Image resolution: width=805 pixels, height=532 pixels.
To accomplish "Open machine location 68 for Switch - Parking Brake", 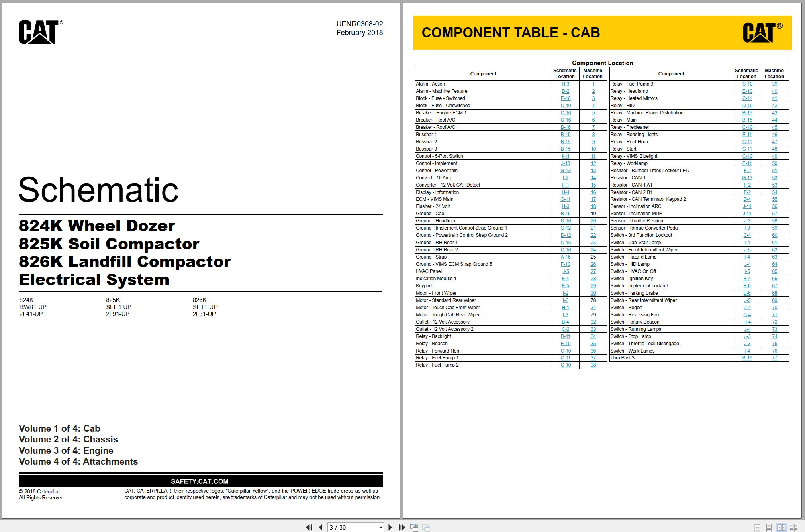I will click(x=775, y=293).
